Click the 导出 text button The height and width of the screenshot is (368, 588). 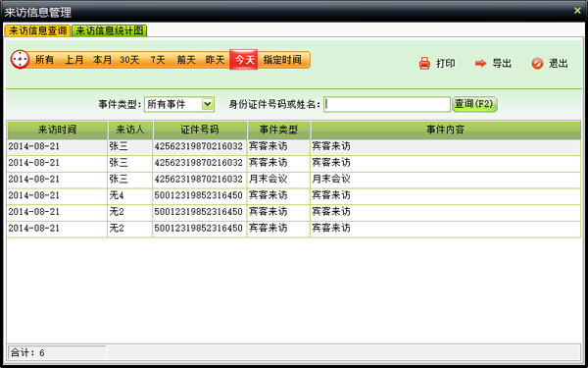click(x=502, y=64)
